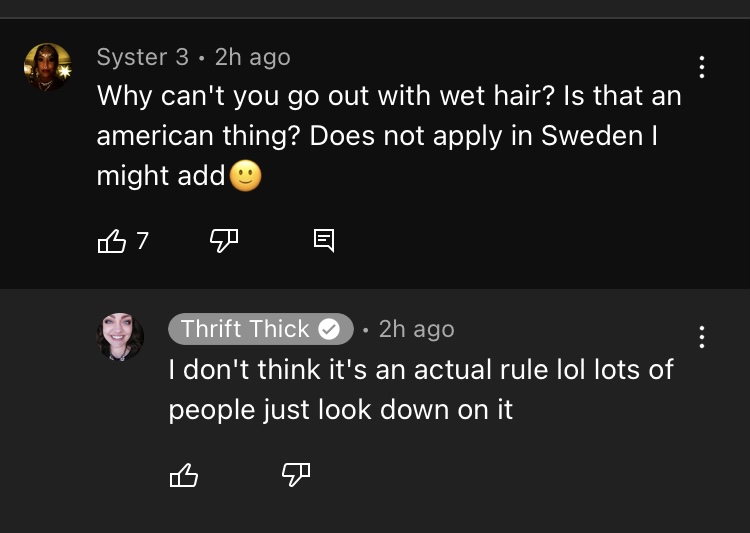Dislike Thrift Thick's reply

click(296, 475)
